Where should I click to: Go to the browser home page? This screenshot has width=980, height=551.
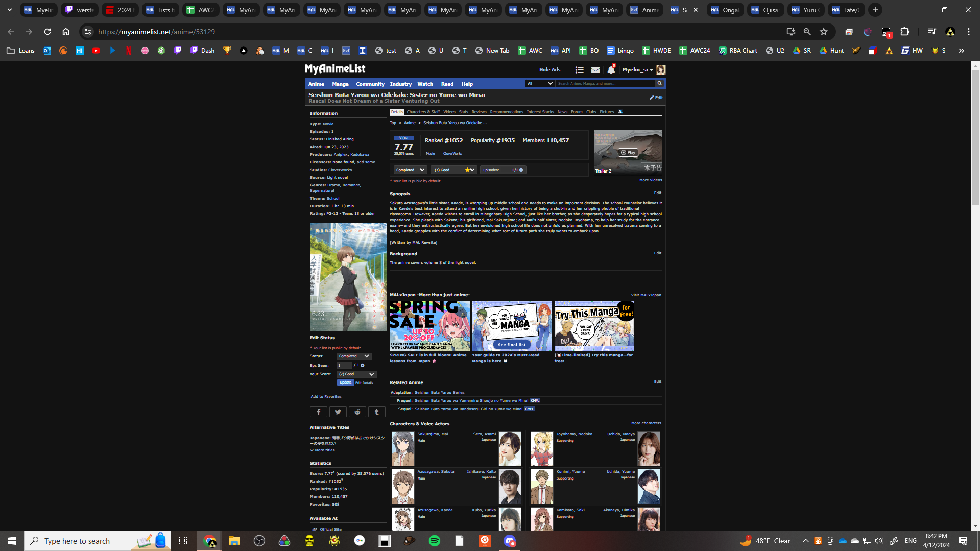(66, 32)
